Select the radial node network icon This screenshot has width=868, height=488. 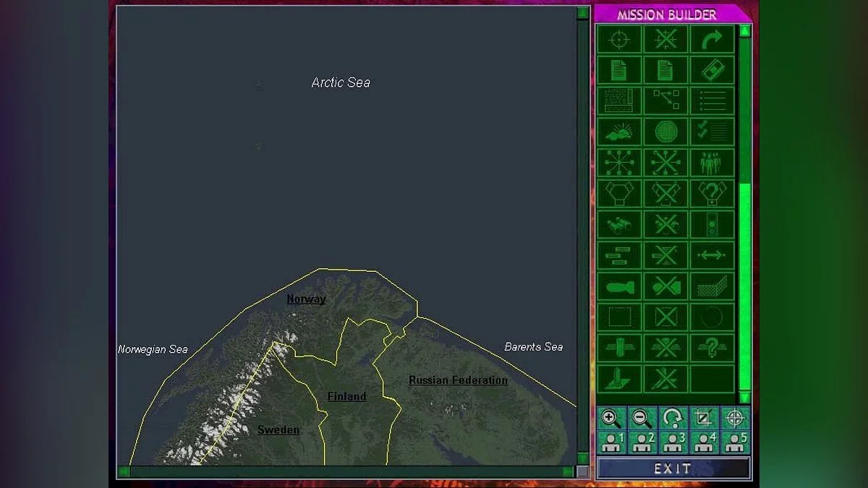(x=619, y=163)
